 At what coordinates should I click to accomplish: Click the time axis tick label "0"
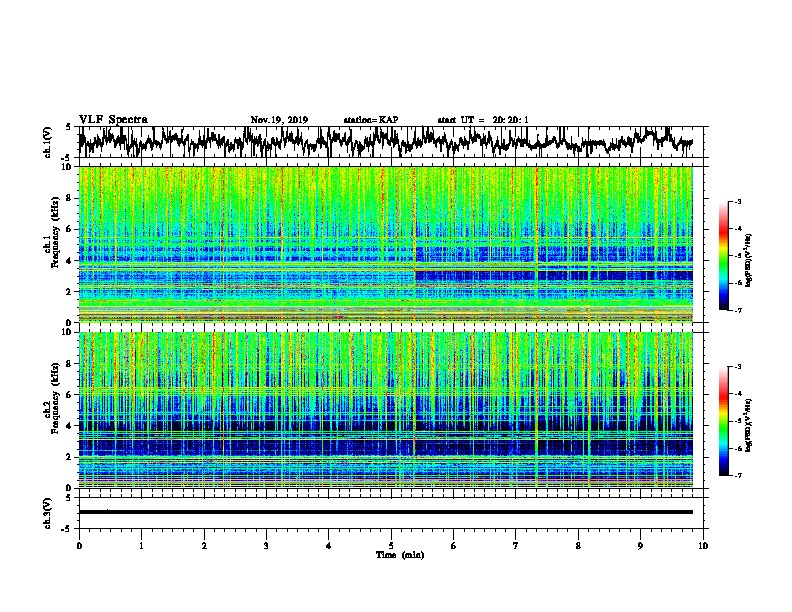click(x=79, y=546)
